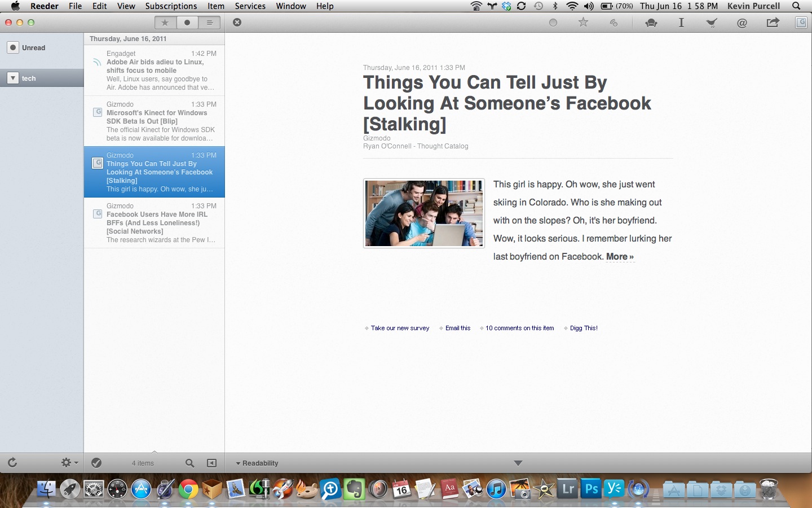Click the volume icon in menu bar
The width and height of the screenshot is (812, 508).
(589, 6)
